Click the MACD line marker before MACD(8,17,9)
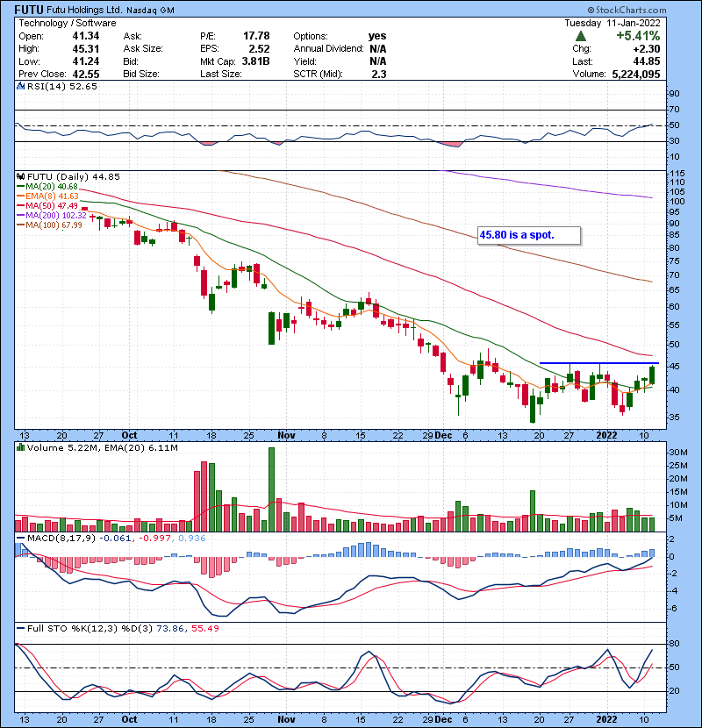The width and height of the screenshot is (702, 728). 20,539
